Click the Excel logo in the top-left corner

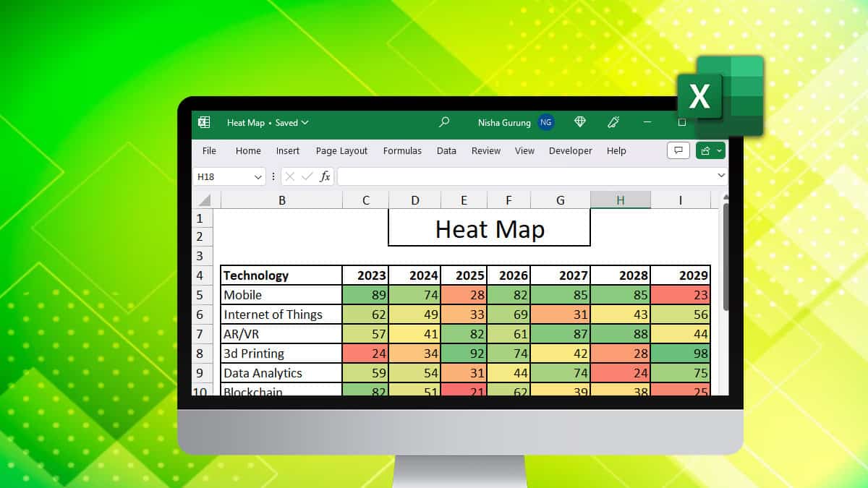pyautogui.click(x=204, y=122)
